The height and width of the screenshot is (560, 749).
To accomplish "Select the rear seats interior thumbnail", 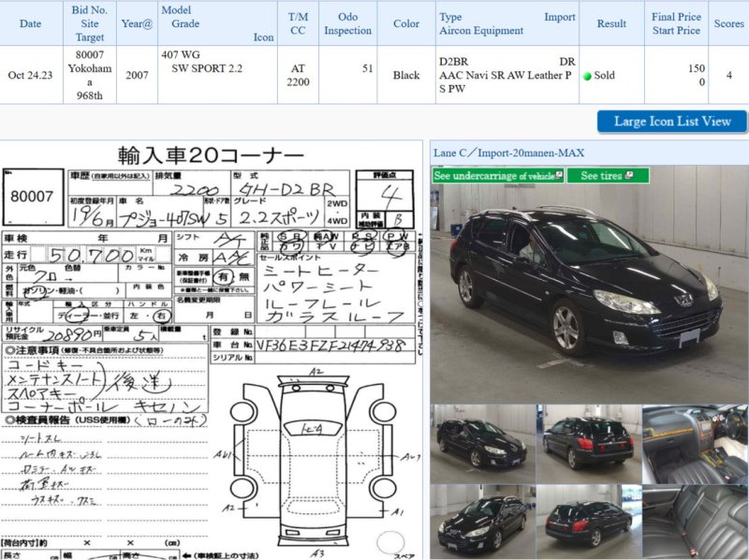I will pyautogui.click(x=695, y=522).
